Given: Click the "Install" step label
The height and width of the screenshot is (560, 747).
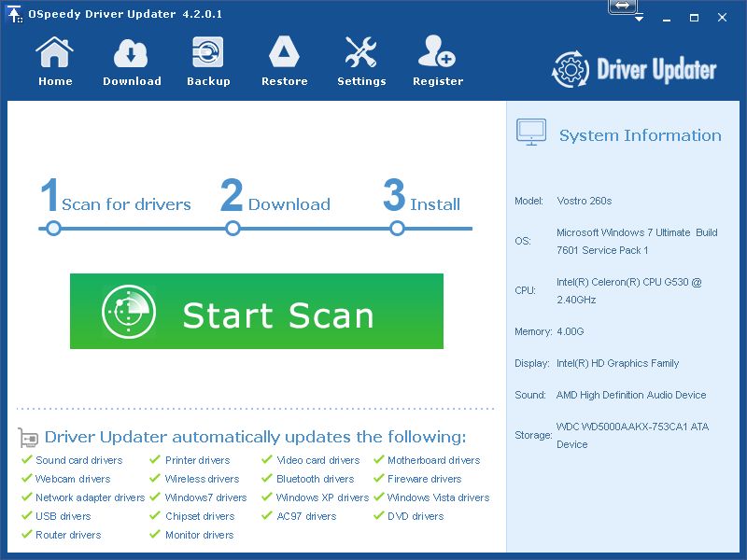Looking at the screenshot, I should [x=435, y=204].
